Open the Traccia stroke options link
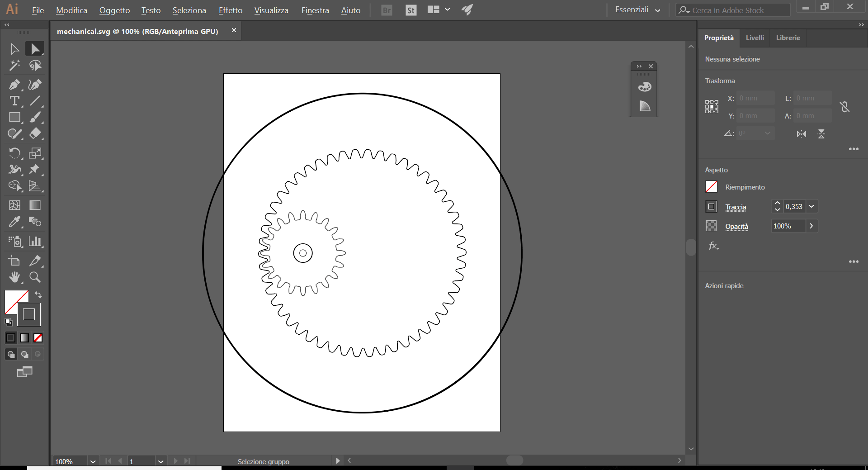This screenshot has height=470, width=868. coord(736,207)
